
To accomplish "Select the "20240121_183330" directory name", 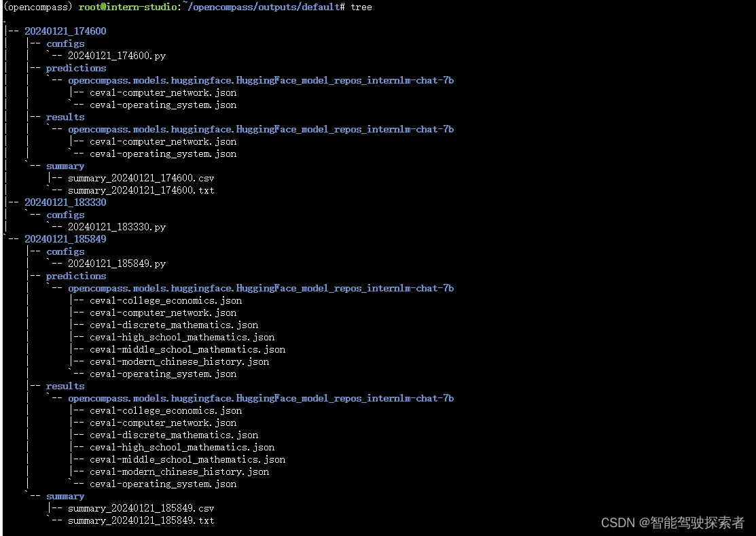I will (66, 202).
